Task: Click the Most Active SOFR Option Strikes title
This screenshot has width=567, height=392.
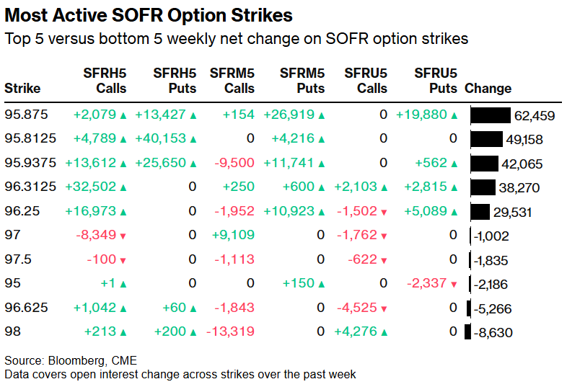Action: pos(149,14)
